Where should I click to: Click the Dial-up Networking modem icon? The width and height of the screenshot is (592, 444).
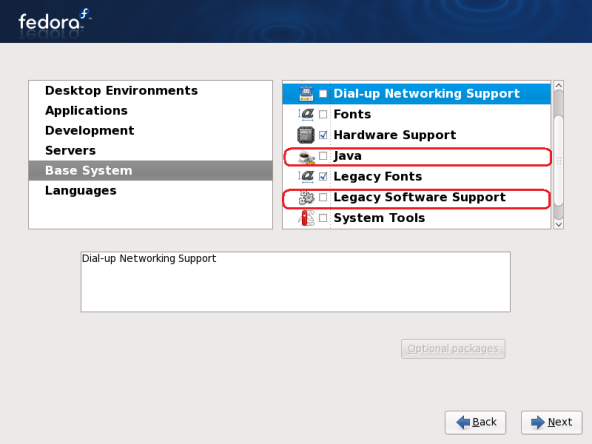click(306, 94)
